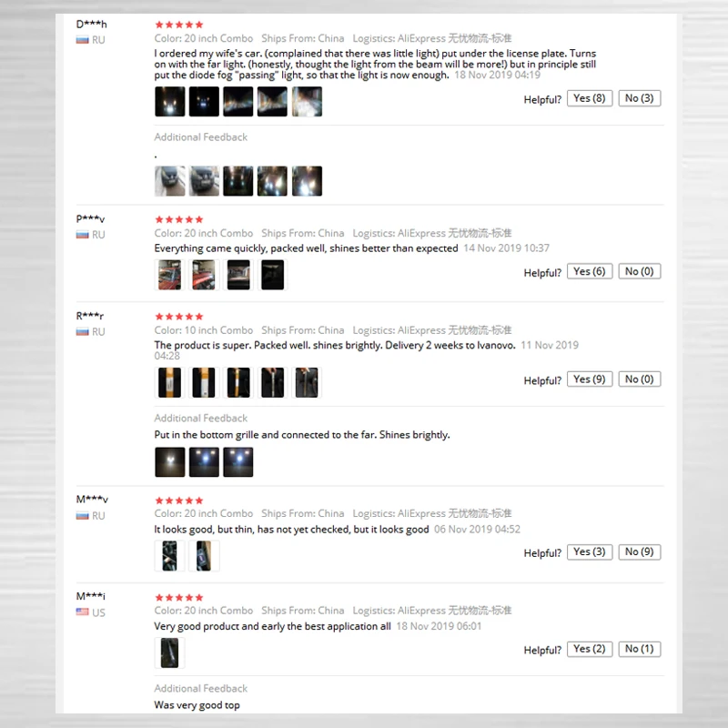
Task: Open fifth photo in D***h's review
Action: pos(307,101)
